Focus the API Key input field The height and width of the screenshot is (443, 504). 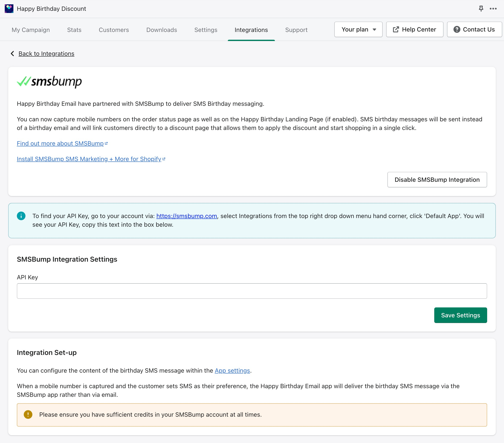click(252, 291)
